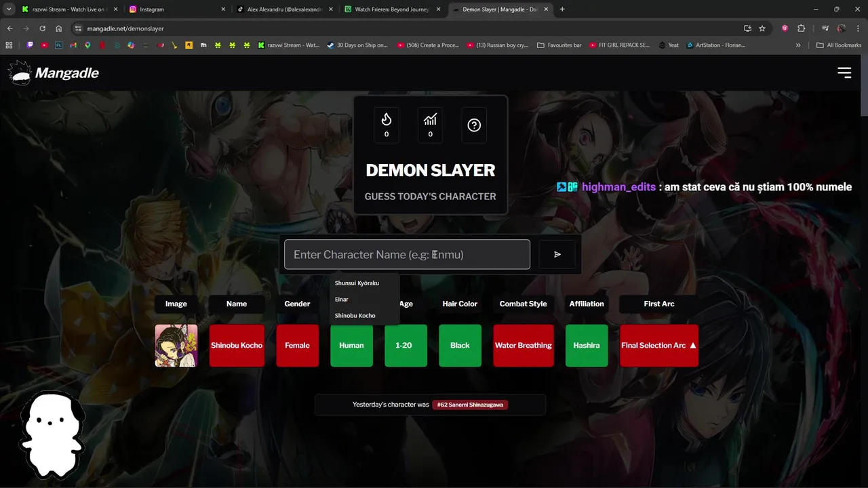Switch to the Instagram tab
868x488 pixels.
point(176,9)
